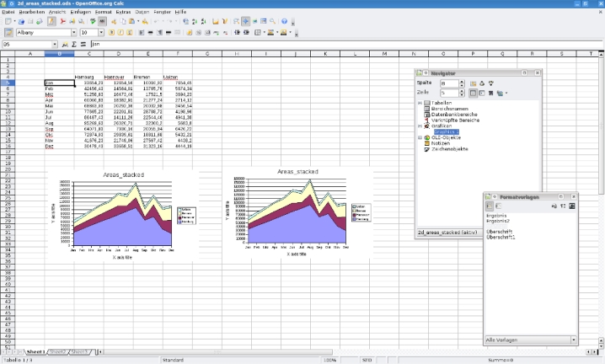Select Graphics 1 entry in Navigator tree
This screenshot has height=364, width=605.
coord(447,131)
